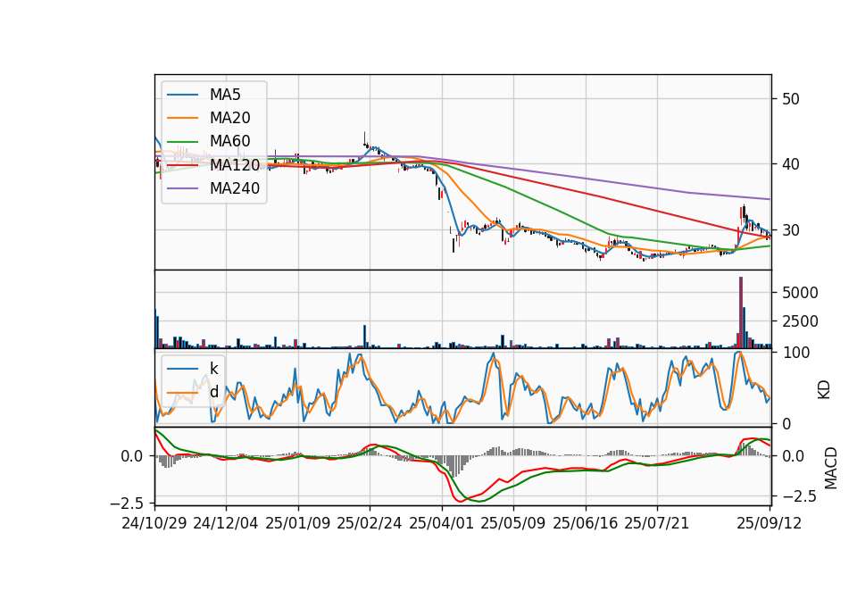
Task: Click the 25/04/01 date axis label
Action: [x=442, y=523]
